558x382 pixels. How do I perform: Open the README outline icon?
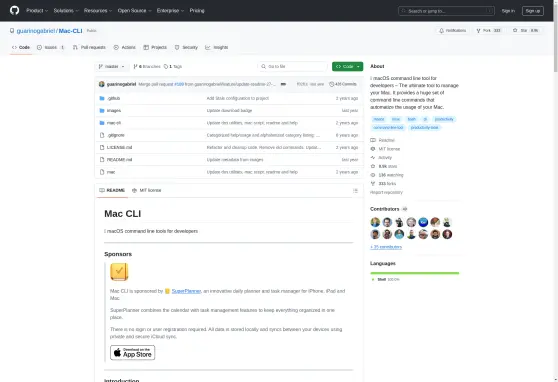pyautogui.click(x=355, y=191)
